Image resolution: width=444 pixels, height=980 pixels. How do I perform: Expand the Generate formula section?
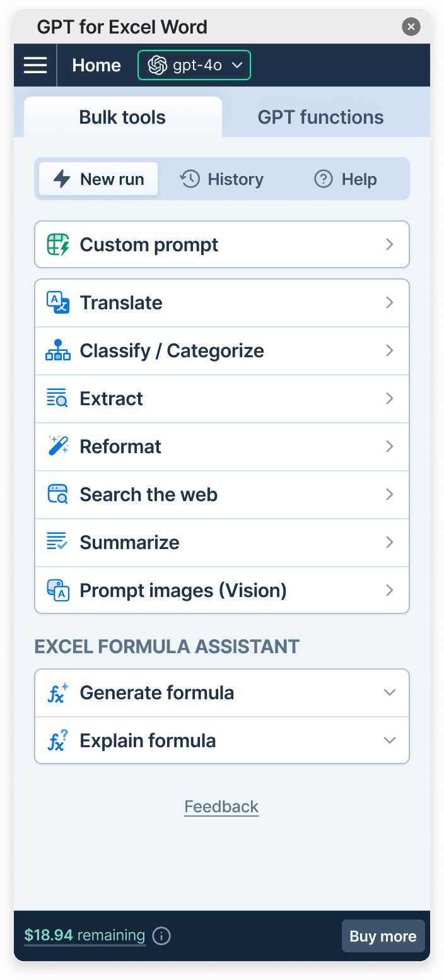[x=390, y=693]
